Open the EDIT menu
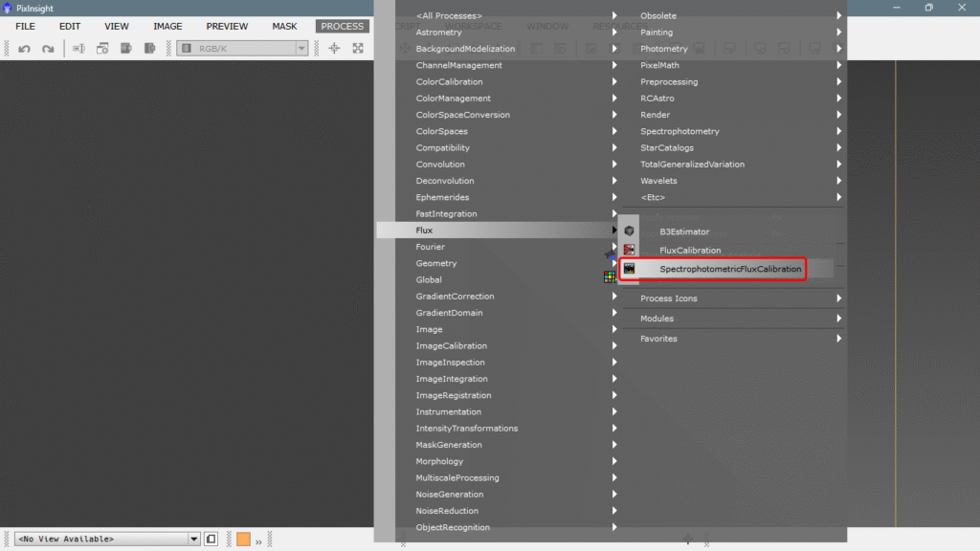 click(x=69, y=26)
